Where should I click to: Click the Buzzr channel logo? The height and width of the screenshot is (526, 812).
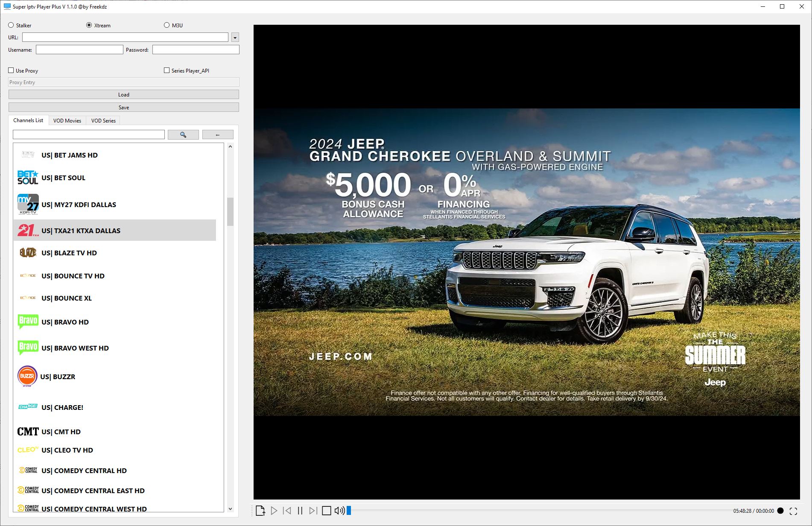(x=27, y=377)
